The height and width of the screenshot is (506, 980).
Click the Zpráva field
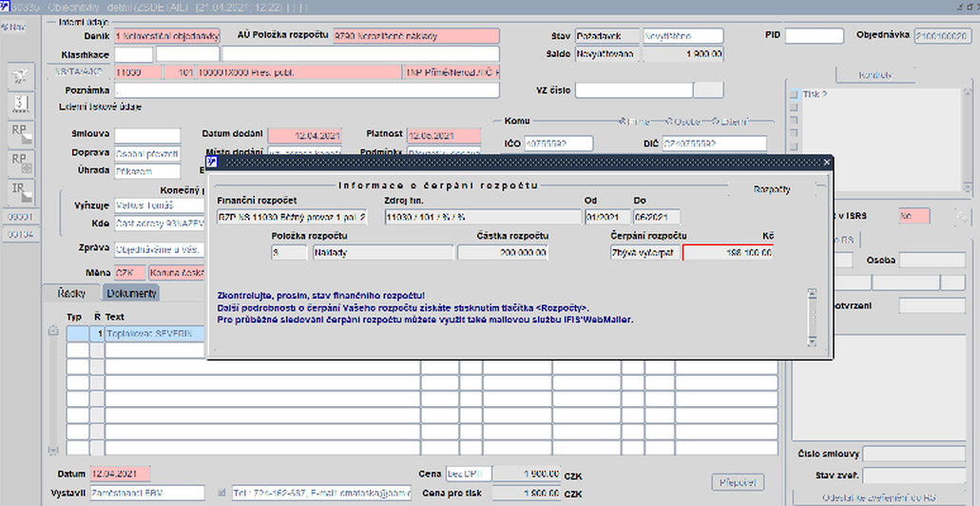[x=161, y=249]
